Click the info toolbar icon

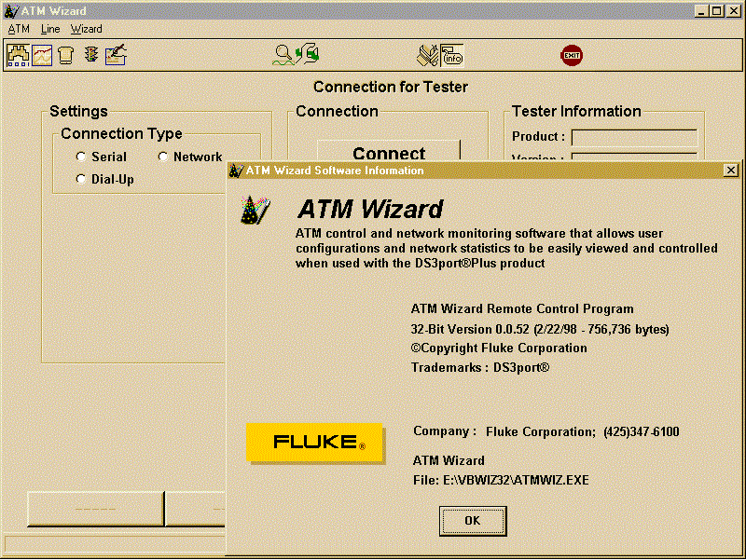[x=451, y=56]
